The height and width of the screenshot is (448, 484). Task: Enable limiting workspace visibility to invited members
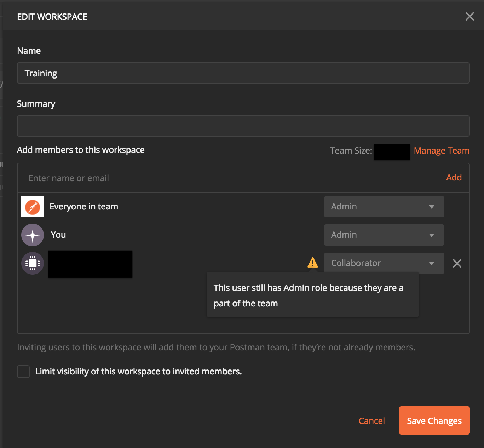[23, 371]
